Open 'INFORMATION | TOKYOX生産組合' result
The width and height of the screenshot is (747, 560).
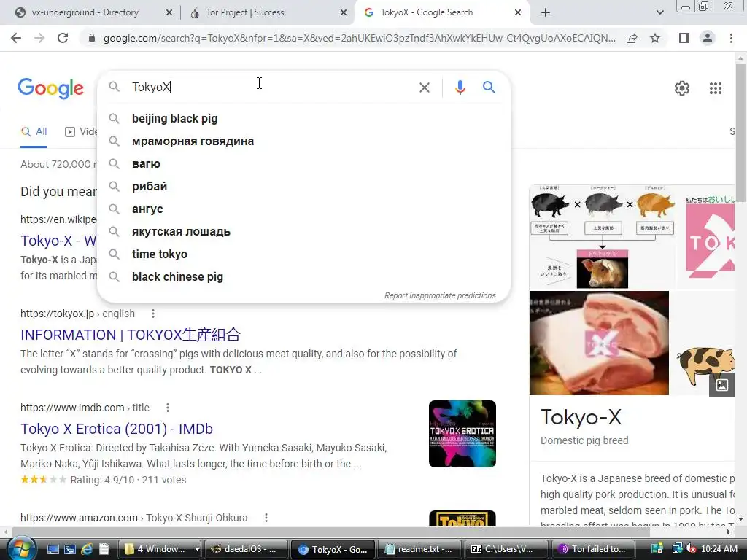131,335
